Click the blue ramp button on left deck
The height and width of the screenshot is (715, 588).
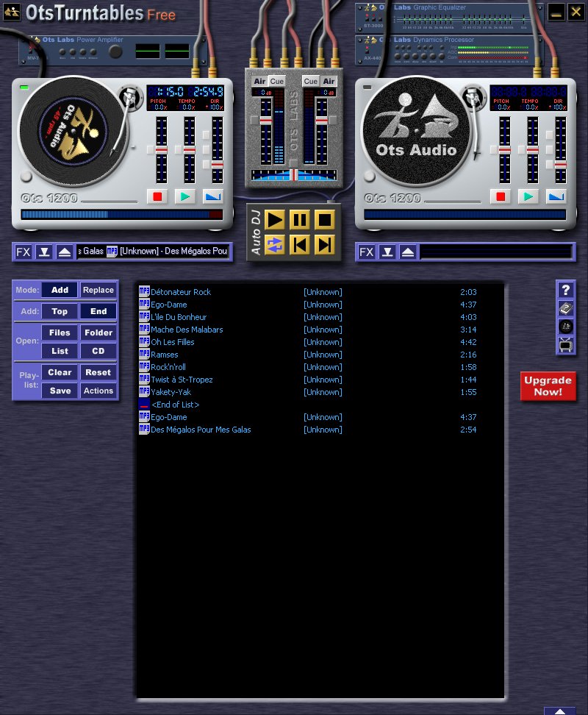pyautogui.click(x=212, y=196)
